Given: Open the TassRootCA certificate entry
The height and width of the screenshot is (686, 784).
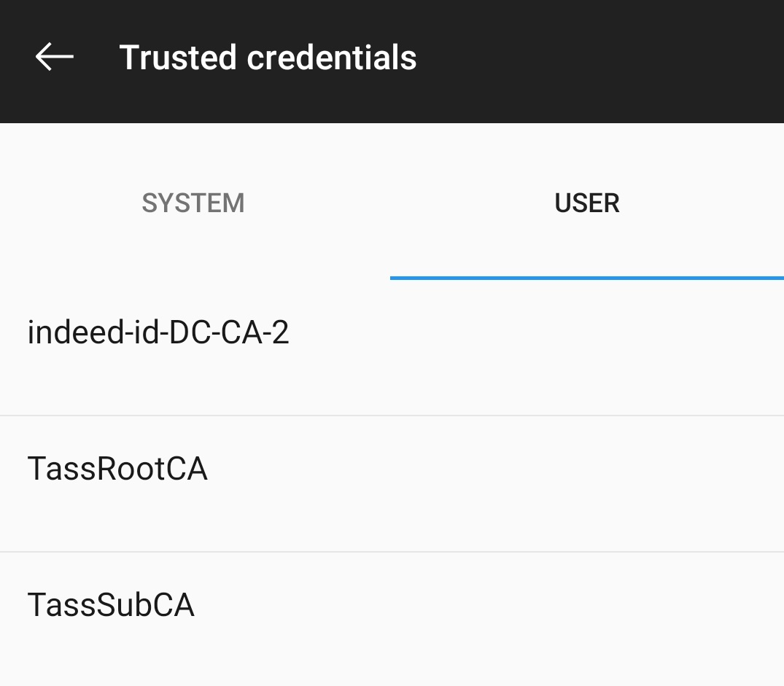Looking at the screenshot, I should (117, 469).
